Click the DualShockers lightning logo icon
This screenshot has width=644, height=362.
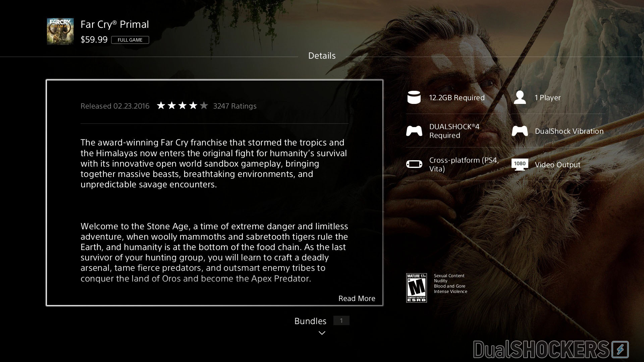(x=620, y=350)
